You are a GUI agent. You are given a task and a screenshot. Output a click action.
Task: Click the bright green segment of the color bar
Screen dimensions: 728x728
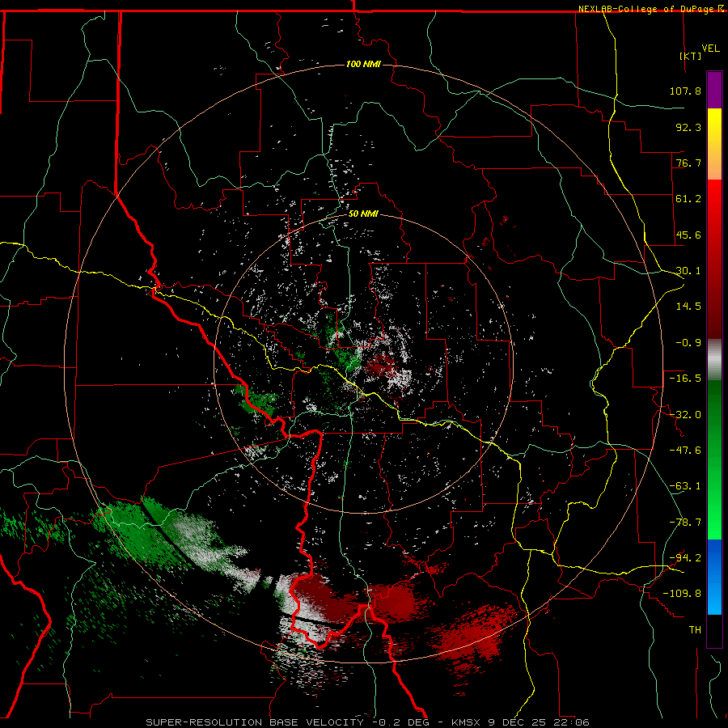tap(714, 459)
